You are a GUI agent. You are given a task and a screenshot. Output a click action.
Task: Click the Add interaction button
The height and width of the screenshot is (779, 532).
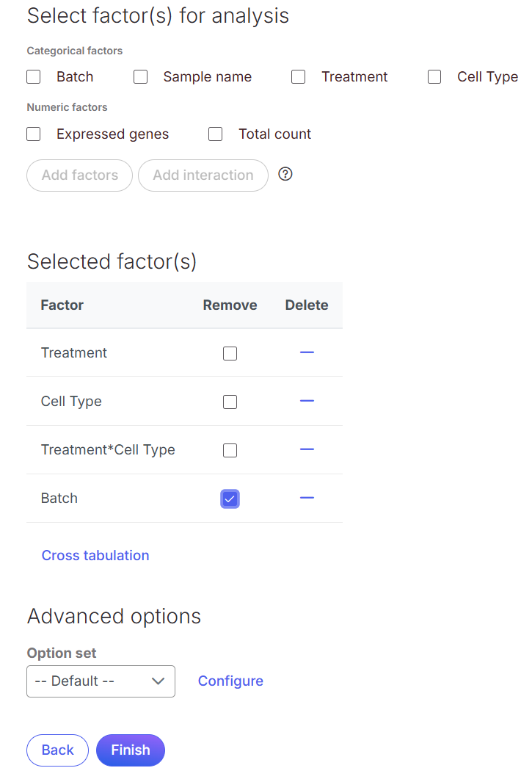coord(203,175)
